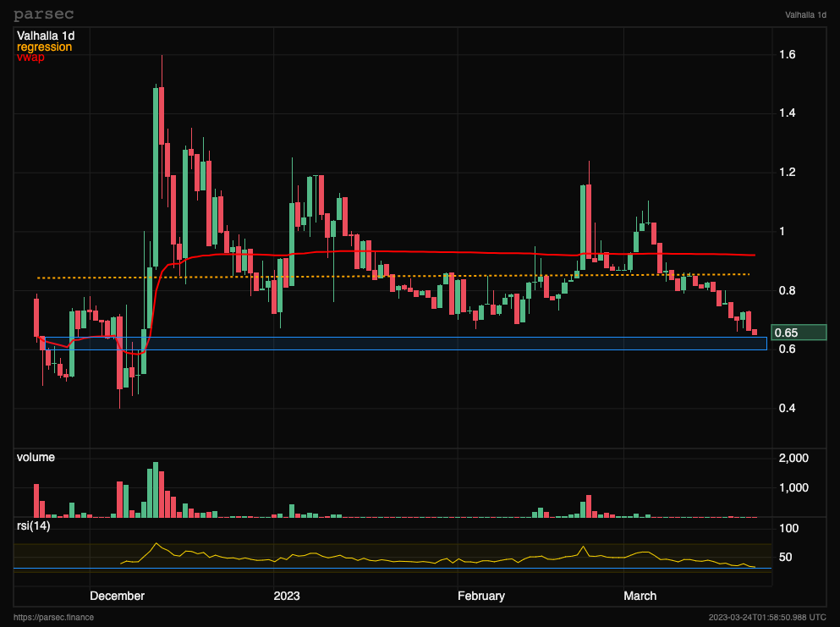Click the 0.6 price axis label
The image size is (840, 627).
coord(787,349)
